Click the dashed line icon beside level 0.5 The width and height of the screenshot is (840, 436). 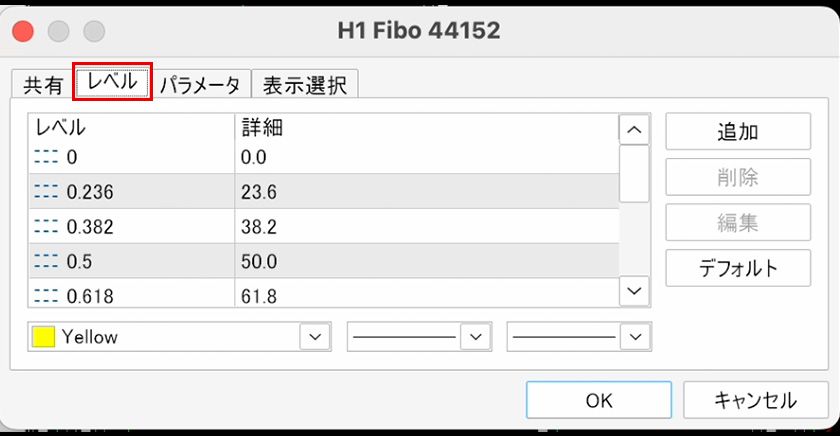[48, 260]
